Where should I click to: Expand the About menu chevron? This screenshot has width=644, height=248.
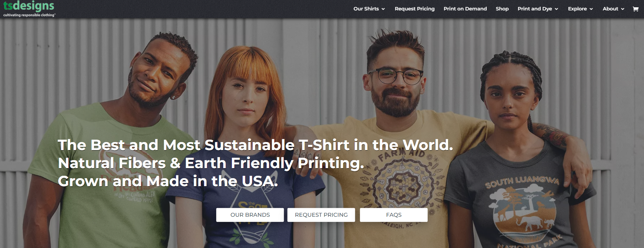[x=622, y=9]
